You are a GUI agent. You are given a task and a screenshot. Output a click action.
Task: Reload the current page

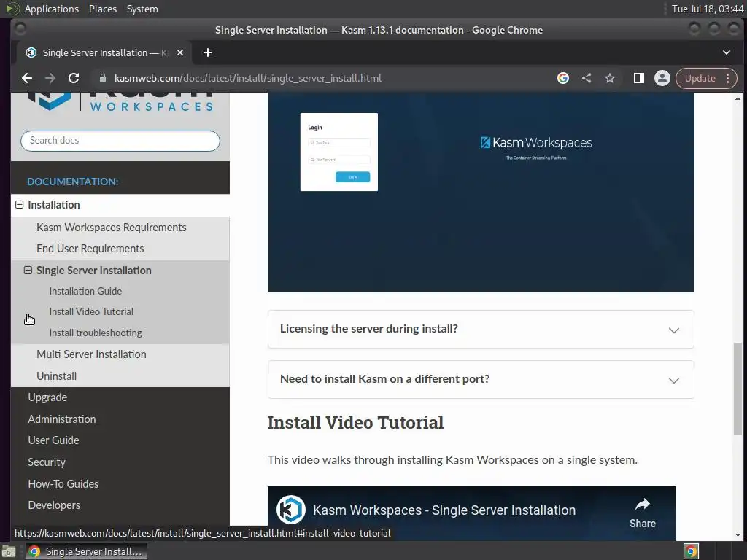coord(74,78)
